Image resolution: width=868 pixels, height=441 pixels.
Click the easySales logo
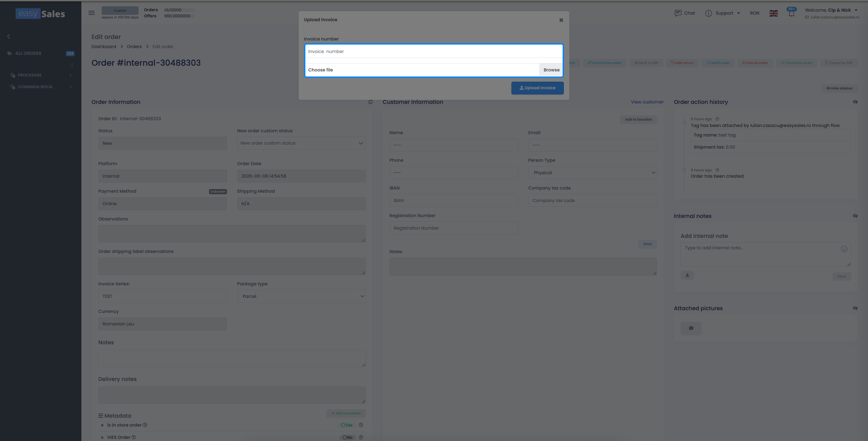tap(40, 14)
